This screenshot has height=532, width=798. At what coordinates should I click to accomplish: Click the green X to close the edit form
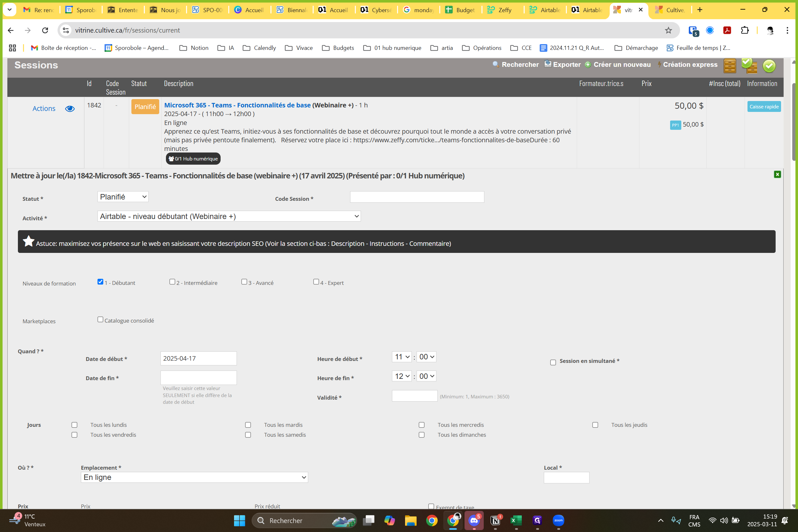point(777,174)
